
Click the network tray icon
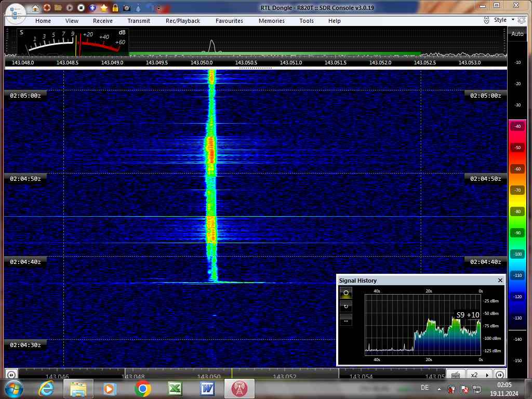pyautogui.click(x=477, y=389)
